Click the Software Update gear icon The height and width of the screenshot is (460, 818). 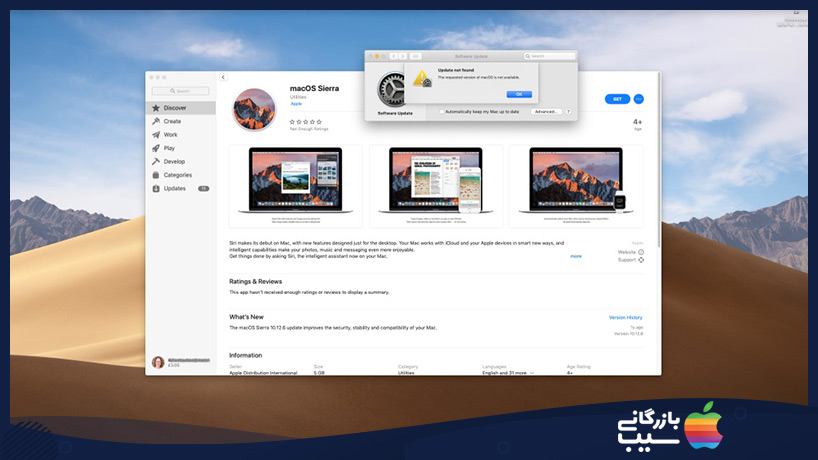point(393,89)
